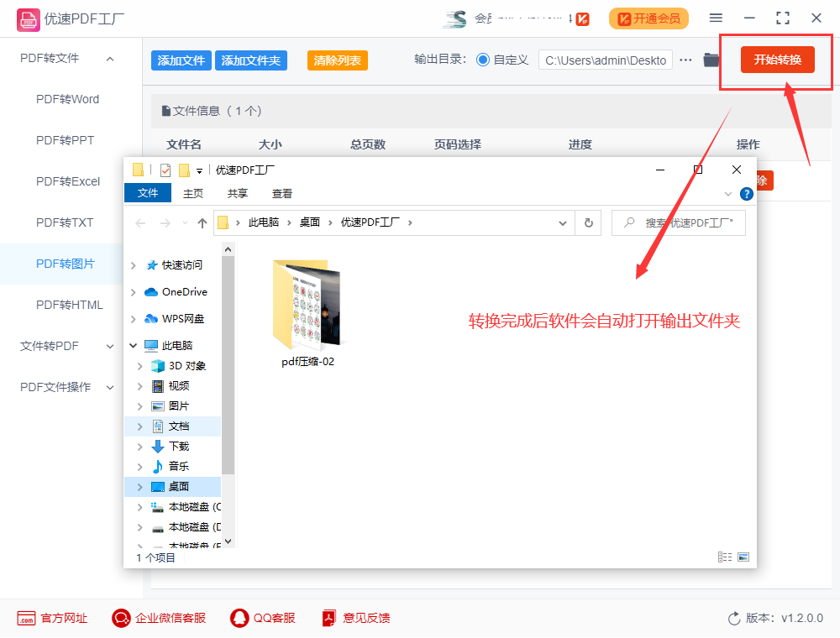Click the refresh icon beside version v1.2.0.0
The width and height of the screenshot is (840, 638).
point(733,618)
